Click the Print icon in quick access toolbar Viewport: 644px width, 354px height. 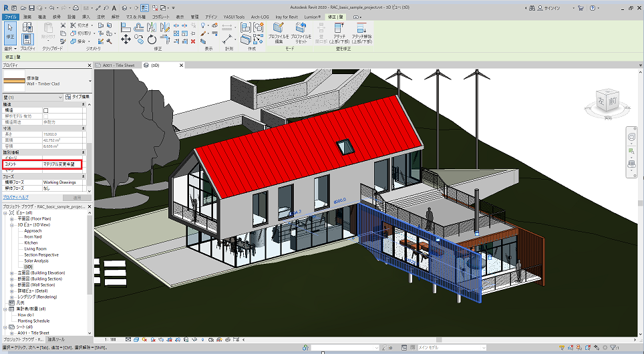(x=75, y=8)
